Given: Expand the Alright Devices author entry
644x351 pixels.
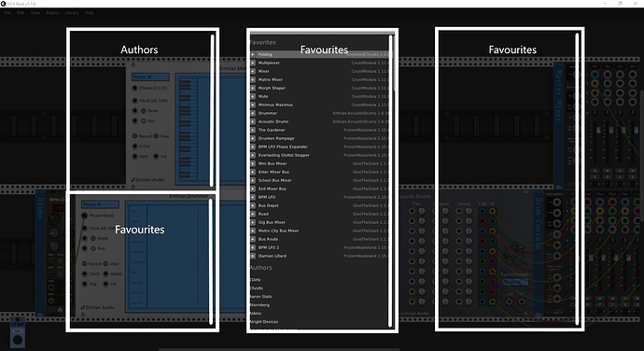Looking at the screenshot, I should tap(264, 322).
